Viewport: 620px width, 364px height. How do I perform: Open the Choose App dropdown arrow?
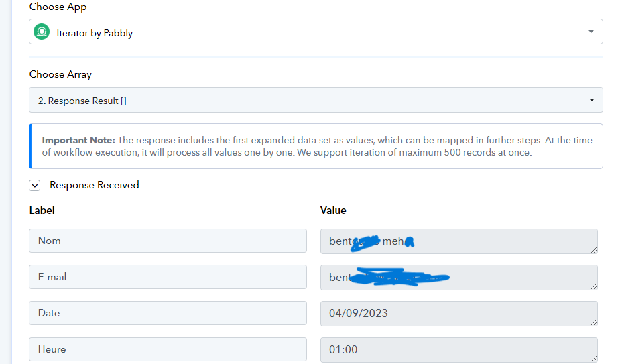click(x=591, y=32)
